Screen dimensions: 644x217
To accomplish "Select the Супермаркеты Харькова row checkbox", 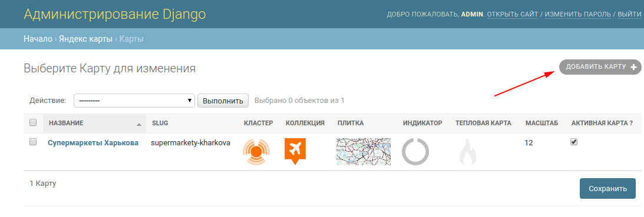I will pos(33,142).
